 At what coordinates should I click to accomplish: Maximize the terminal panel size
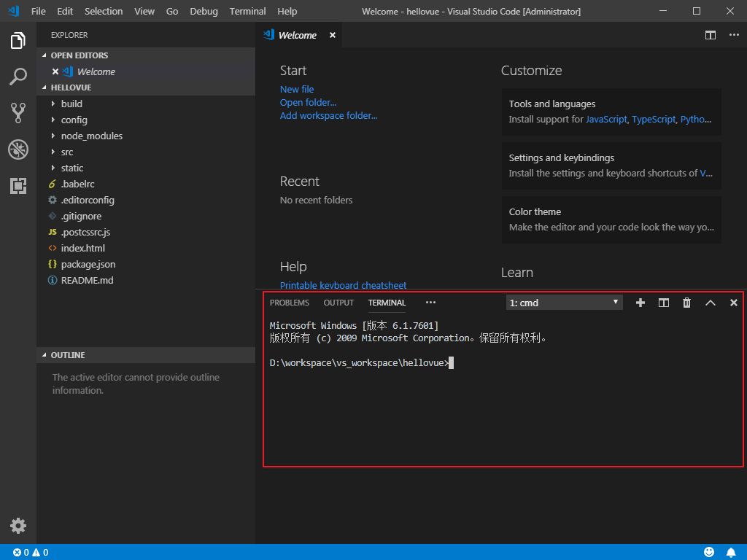pyautogui.click(x=711, y=303)
